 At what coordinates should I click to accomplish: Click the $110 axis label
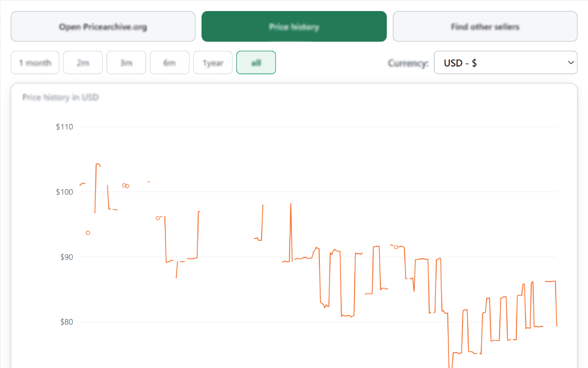(x=64, y=127)
